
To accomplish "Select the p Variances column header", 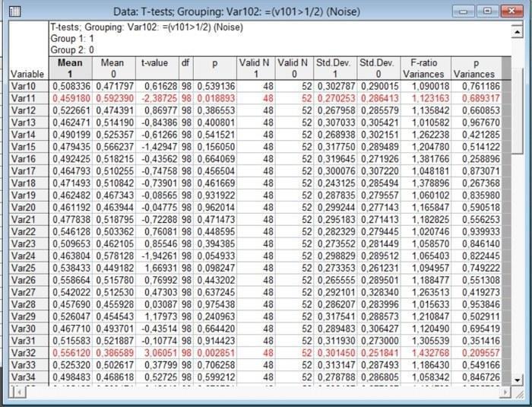I will pos(476,68).
